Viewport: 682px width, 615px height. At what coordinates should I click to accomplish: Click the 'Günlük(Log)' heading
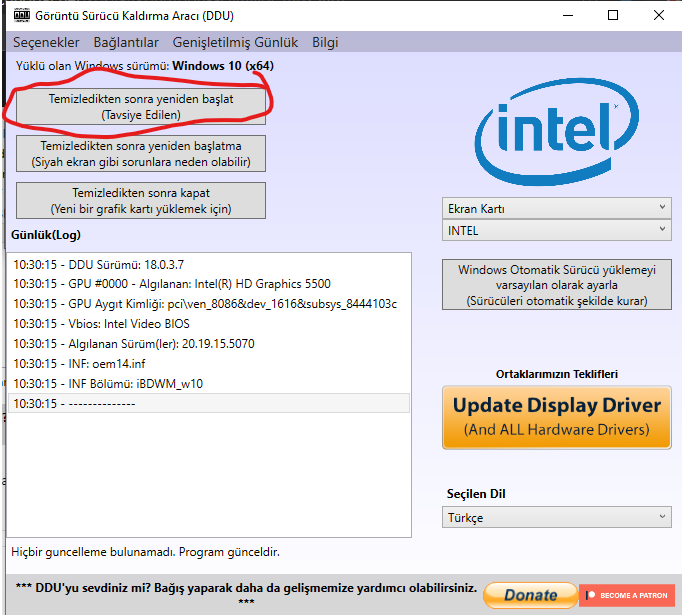46,235
